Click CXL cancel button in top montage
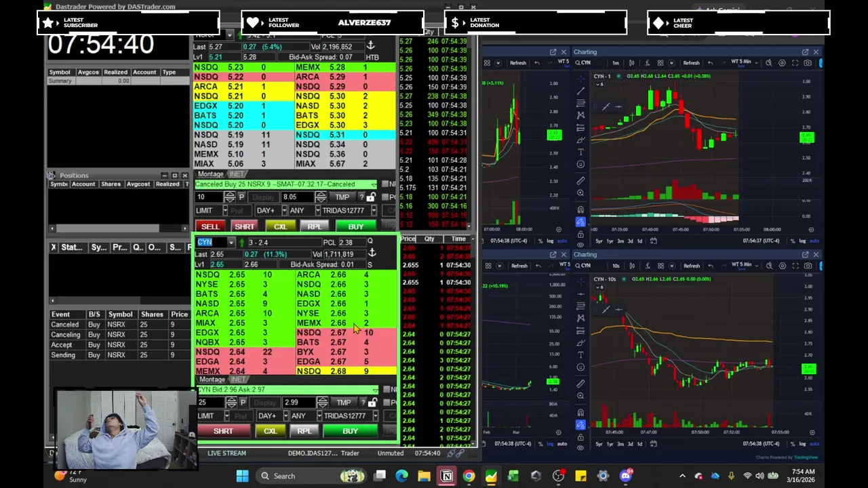The height and width of the screenshot is (488, 868). (x=280, y=226)
